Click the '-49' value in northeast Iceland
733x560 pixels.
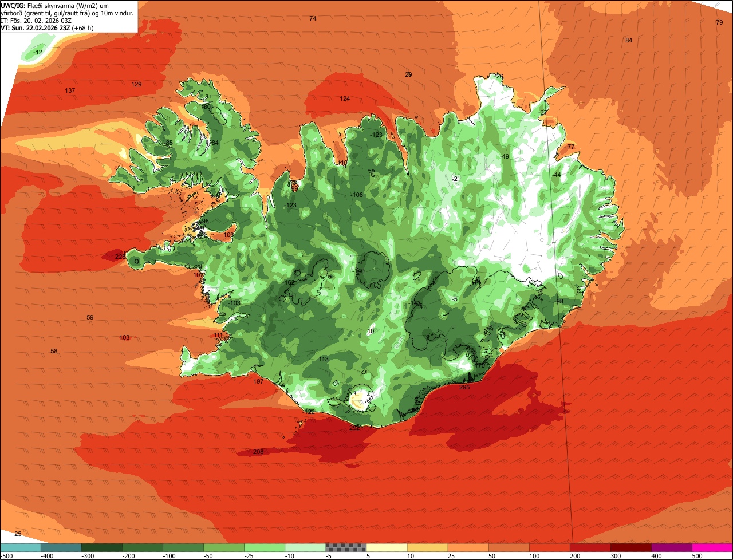pos(505,156)
